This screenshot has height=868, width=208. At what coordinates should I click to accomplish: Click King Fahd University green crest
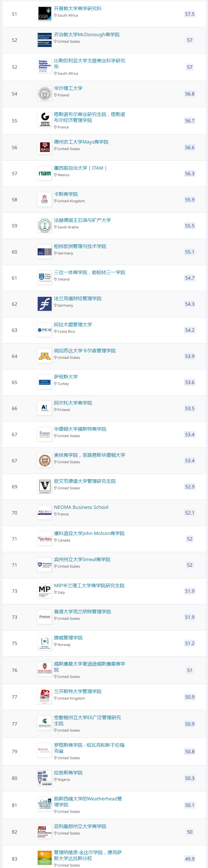point(45,226)
